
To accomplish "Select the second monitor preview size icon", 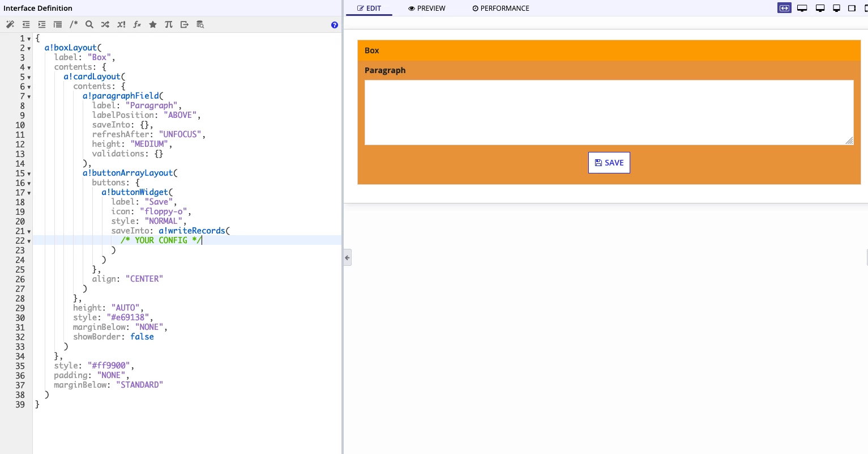I will point(820,8).
